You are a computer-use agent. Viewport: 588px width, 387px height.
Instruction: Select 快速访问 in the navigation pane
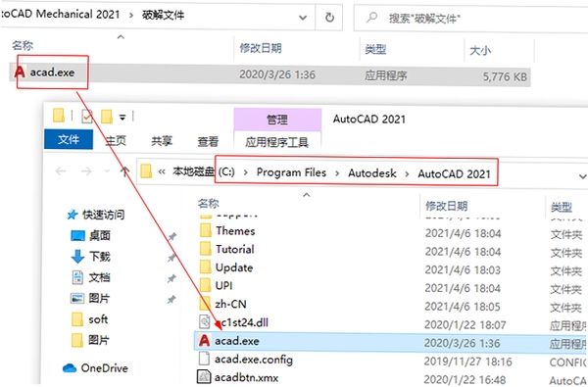point(103,215)
